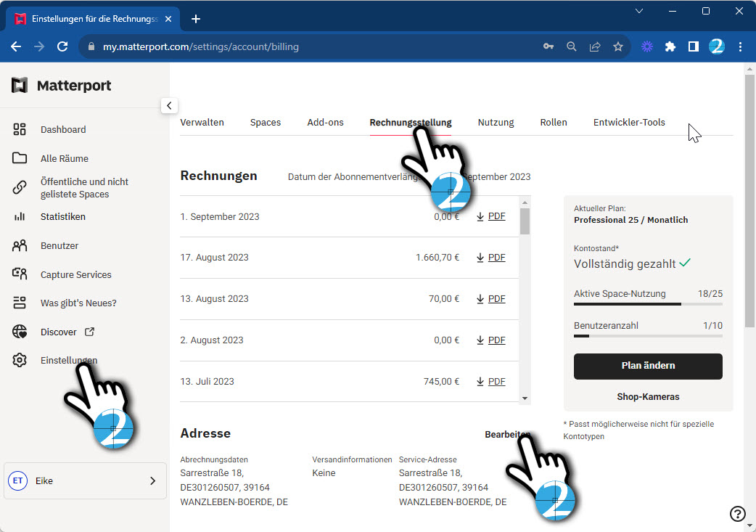Click the browser back arrow
The height and width of the screenshot is (532, 756).
coord(16,46)
